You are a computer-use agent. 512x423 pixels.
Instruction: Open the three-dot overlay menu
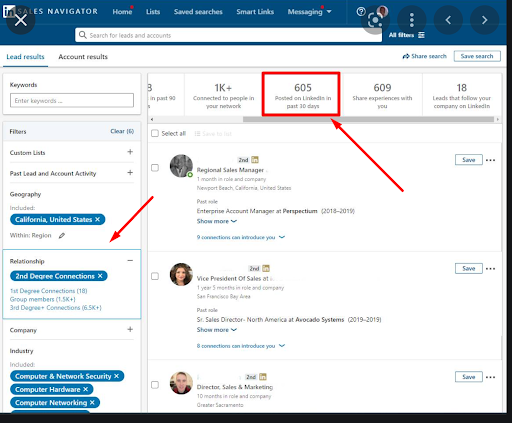(412, 20)
